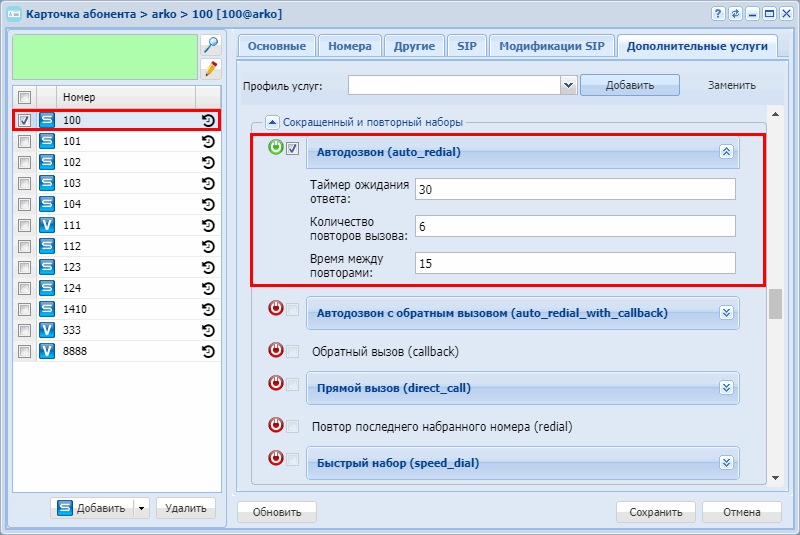Check the checkbox for number 333
The image size is (800, 535).
tap(24, 330)
